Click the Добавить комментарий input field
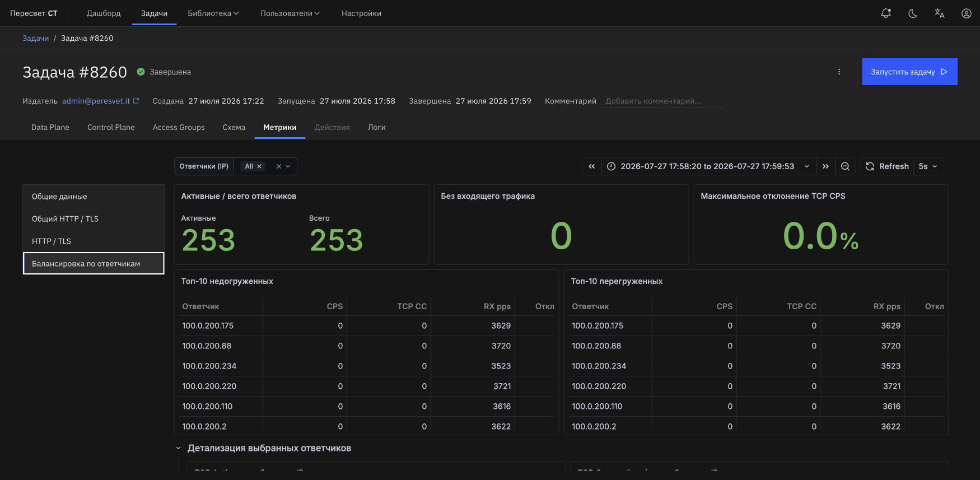Image resolution: width=980 pixels, height=480 pixels. pos(662,101)
